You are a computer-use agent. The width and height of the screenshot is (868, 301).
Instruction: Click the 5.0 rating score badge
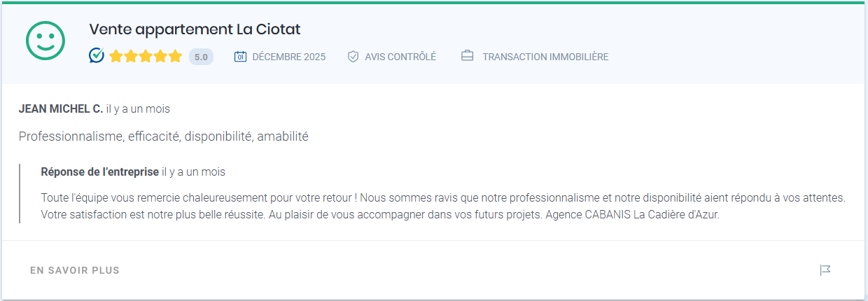pos(201,57)
